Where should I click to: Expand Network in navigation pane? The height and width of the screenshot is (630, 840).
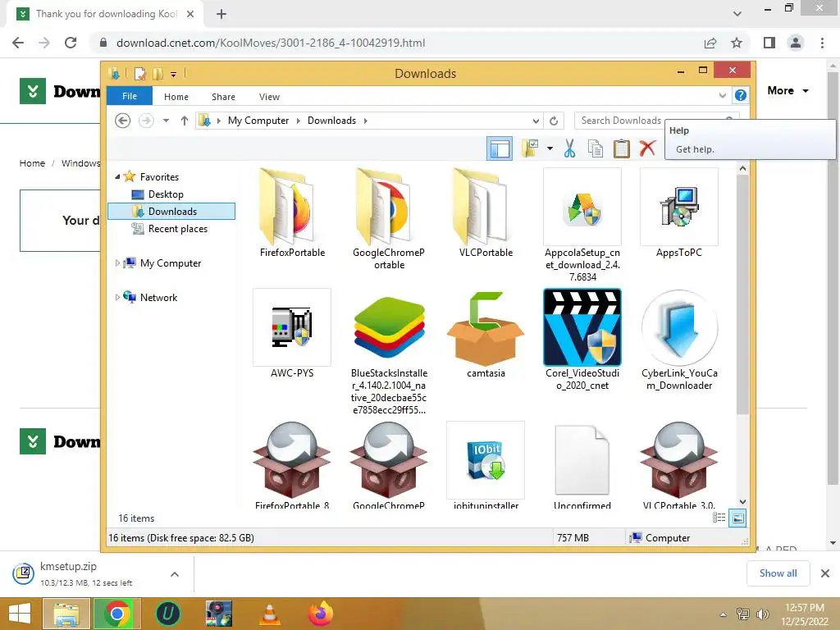tap(117, 297)
